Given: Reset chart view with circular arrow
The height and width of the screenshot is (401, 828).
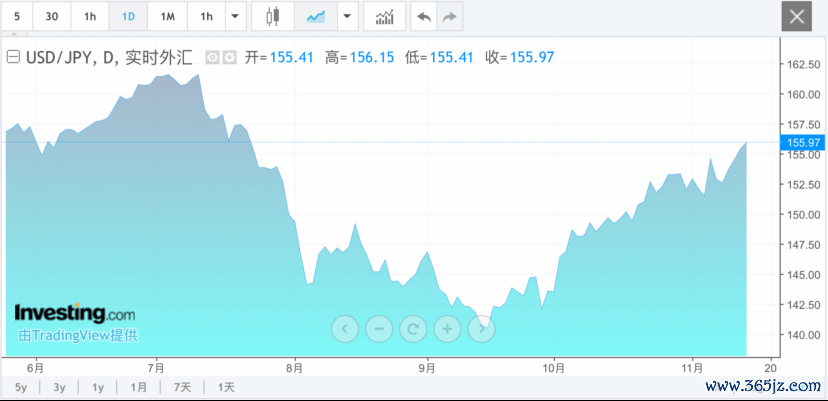Looking at the screenshot, I should pos(413,329).
